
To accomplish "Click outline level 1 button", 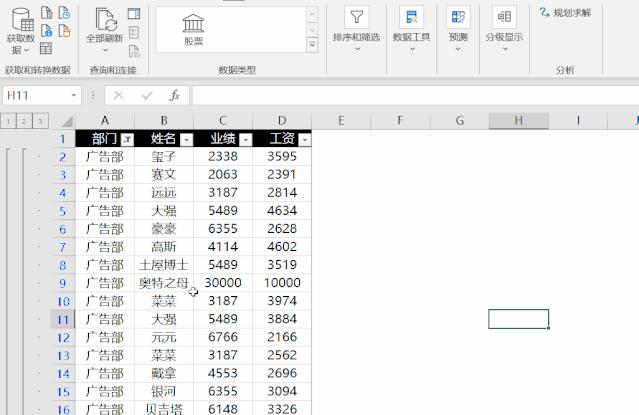I will click(7, 121).
